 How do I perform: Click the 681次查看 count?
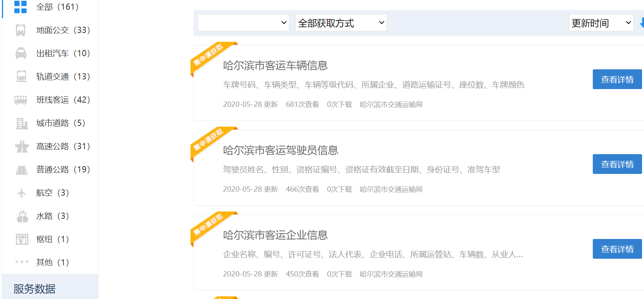pos(302,105)
